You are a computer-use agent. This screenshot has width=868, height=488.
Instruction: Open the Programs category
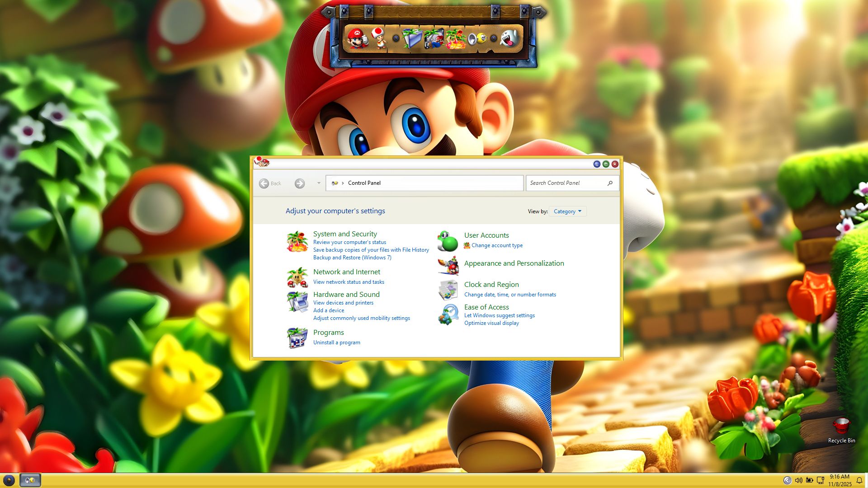point(328,333)
